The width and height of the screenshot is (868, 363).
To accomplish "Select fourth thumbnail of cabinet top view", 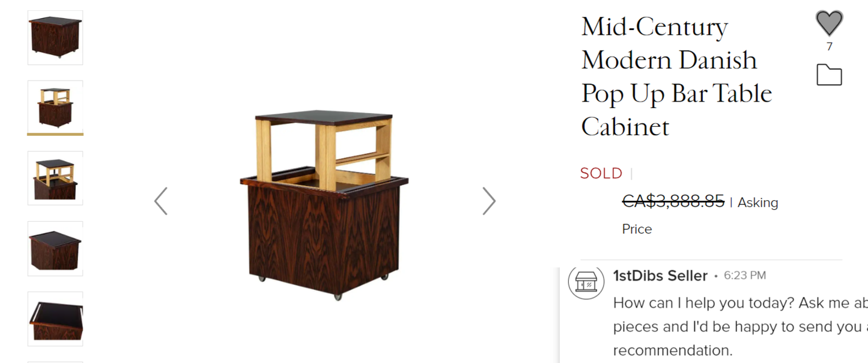I will click(x=55, y=248).
